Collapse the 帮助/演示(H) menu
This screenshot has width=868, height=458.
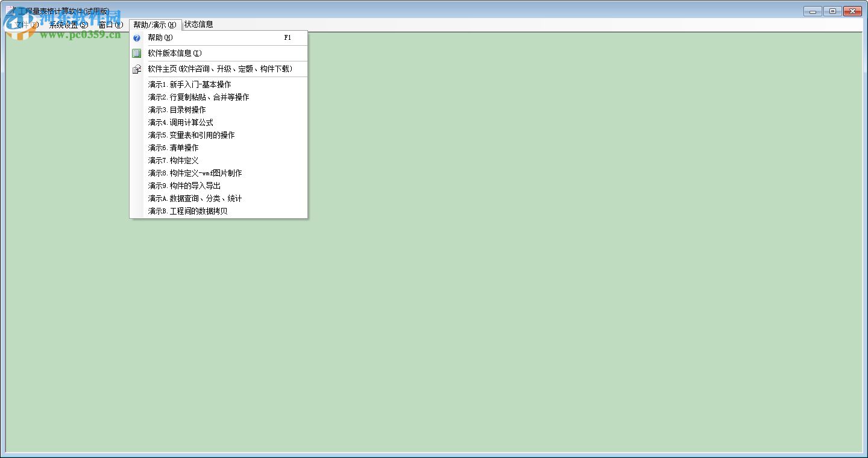pos(155,25)
